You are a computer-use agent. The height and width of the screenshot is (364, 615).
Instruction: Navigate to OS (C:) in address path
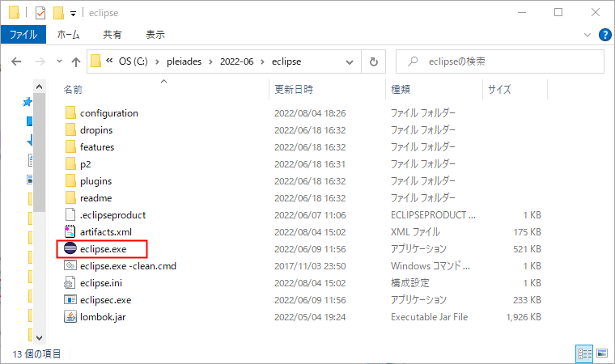[x=134, y=61]
